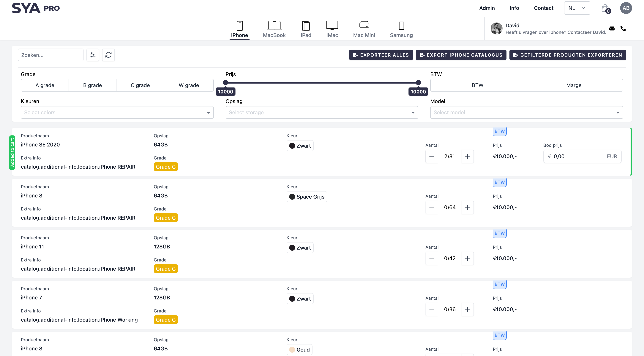Click David's profile photo

[496, 28]
